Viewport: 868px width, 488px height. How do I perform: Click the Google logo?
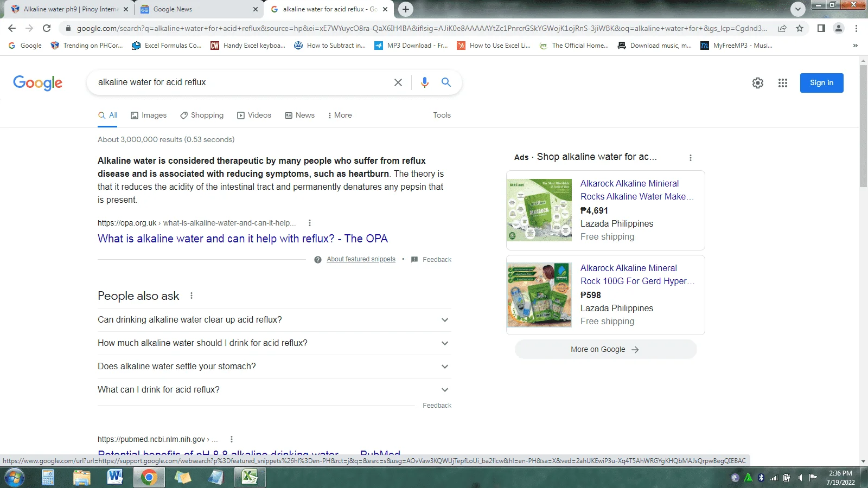pyautogui.click(x=37, y=83)
